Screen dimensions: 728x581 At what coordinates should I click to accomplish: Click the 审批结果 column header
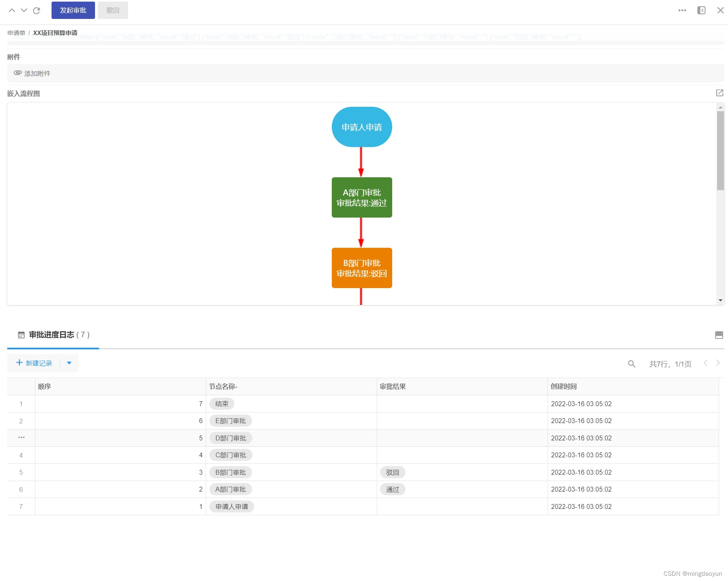click(462, 386)
